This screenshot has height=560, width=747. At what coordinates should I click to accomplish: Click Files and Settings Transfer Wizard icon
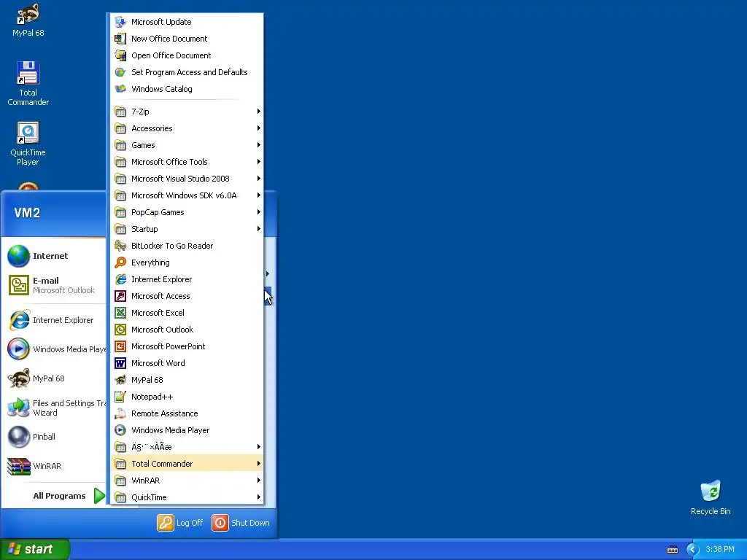(19, 408)
